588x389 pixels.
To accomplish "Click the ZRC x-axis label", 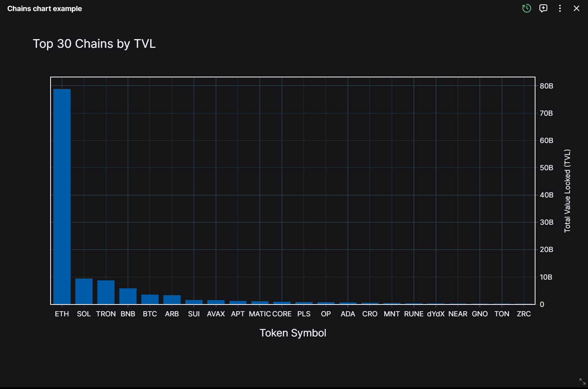I will point(524,314).
